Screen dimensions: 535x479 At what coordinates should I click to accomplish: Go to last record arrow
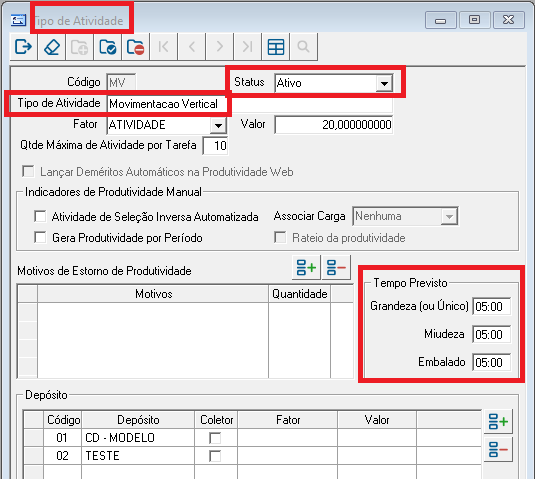coord(248,47)
